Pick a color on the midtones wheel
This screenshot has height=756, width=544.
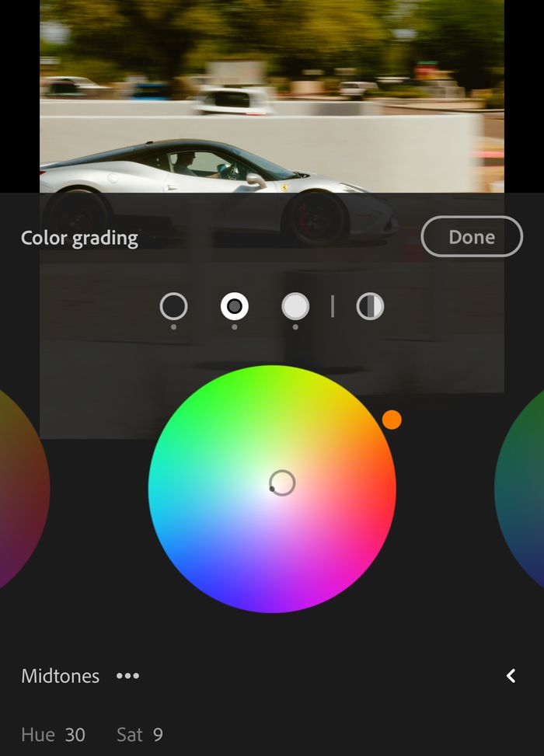point(272,489)
